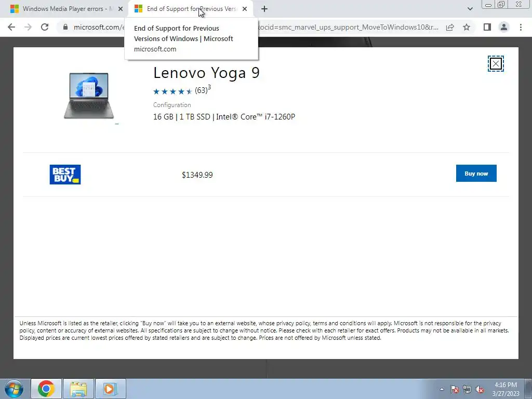Click the network tray icon

(x=467, y=389)
